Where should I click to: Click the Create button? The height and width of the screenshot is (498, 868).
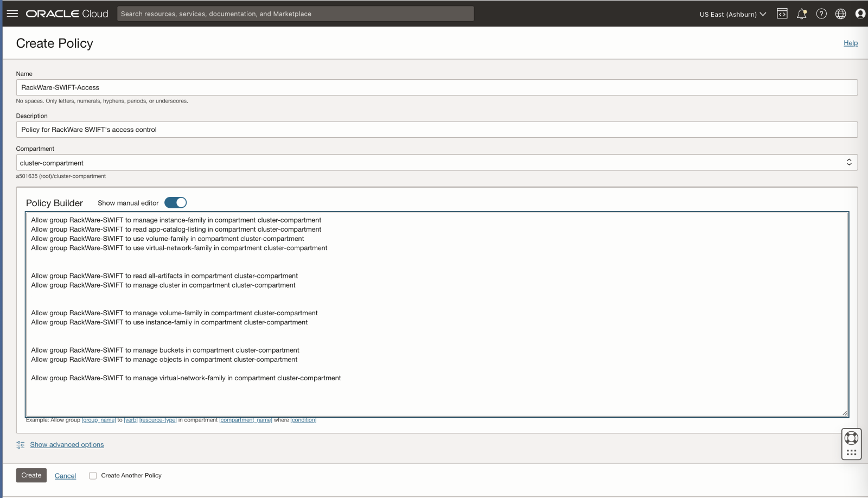31,475
